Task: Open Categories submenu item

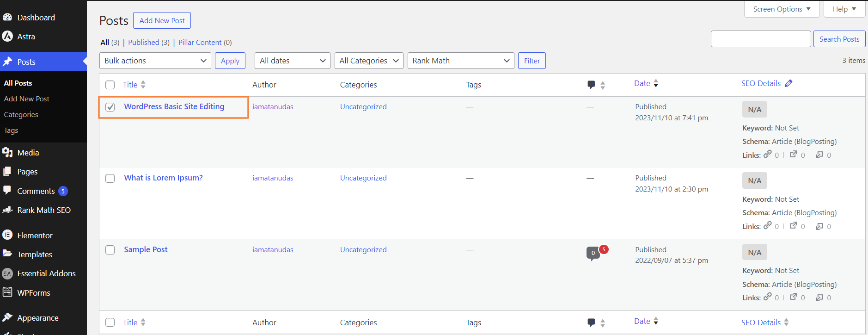Action: pyautogui.click(x=21, y=114)
